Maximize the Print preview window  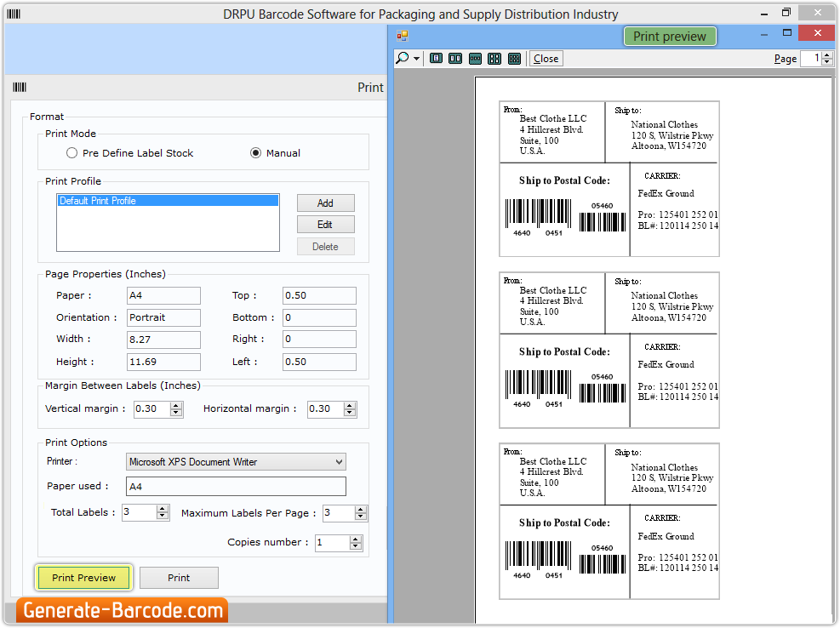pos(787,32)
